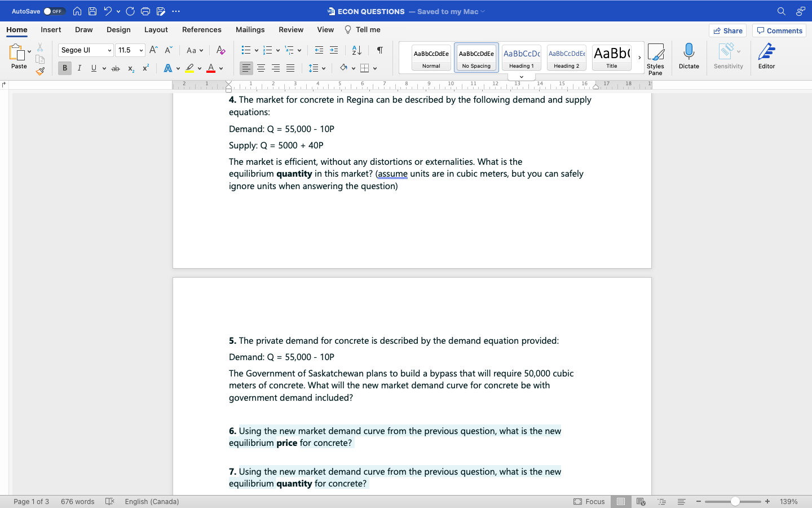Image resolution: width=812 pixels, height=508 pixels.
Task: Toggle bold formatting
Action: pos(64,68)
